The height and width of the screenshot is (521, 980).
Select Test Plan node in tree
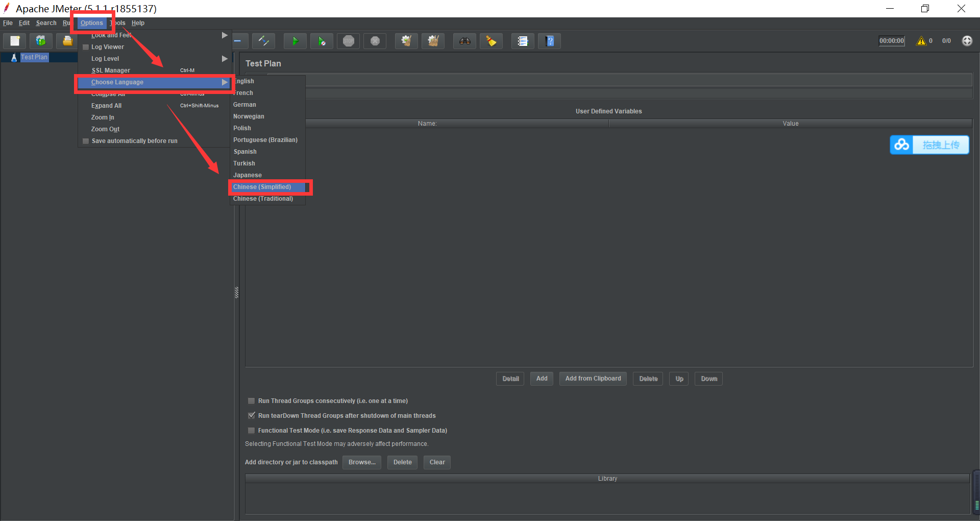click(34, 57)
